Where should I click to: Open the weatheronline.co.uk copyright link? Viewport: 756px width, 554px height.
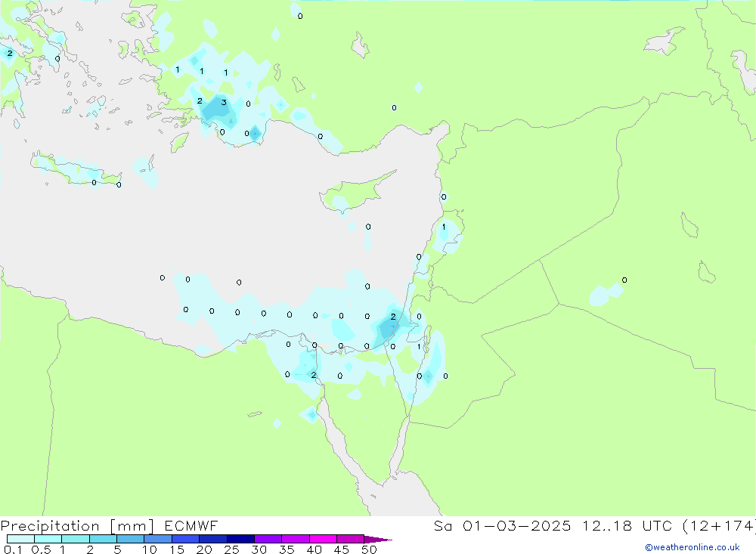[x=692, y=547]
